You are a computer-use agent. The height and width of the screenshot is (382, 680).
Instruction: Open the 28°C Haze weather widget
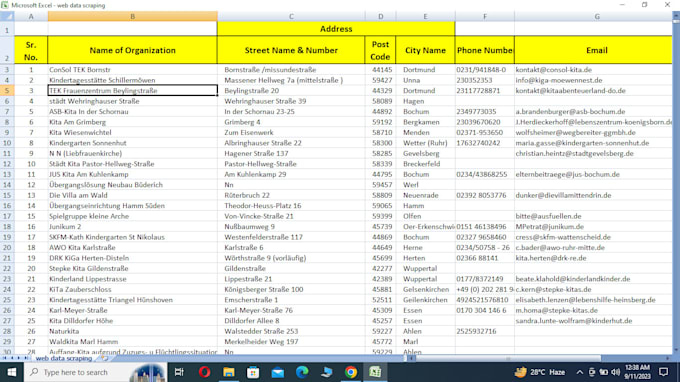pyautogui.click(x=540, y=372)
